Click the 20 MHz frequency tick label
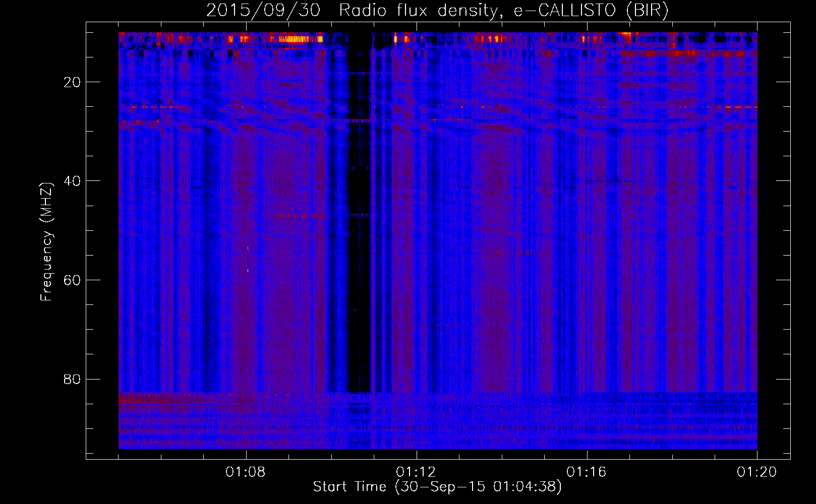This screenshot has width=816, height=504. point(73,82)
